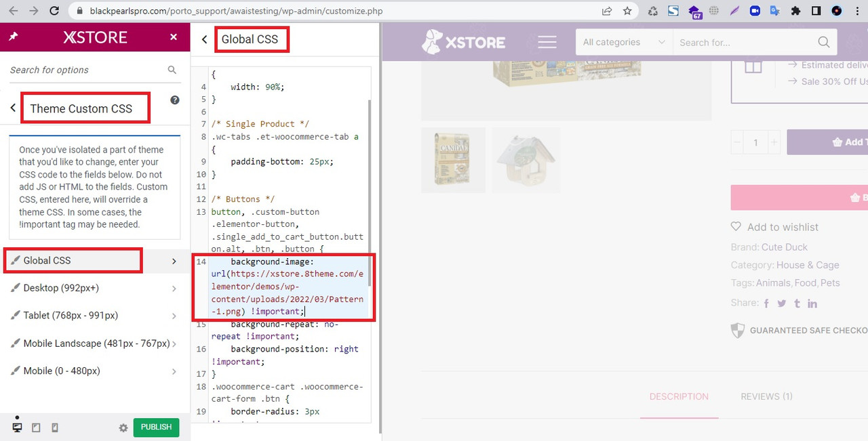Open the Pets tag link
Viewport: 868px width, 441px height.
(x=830, y=282)
